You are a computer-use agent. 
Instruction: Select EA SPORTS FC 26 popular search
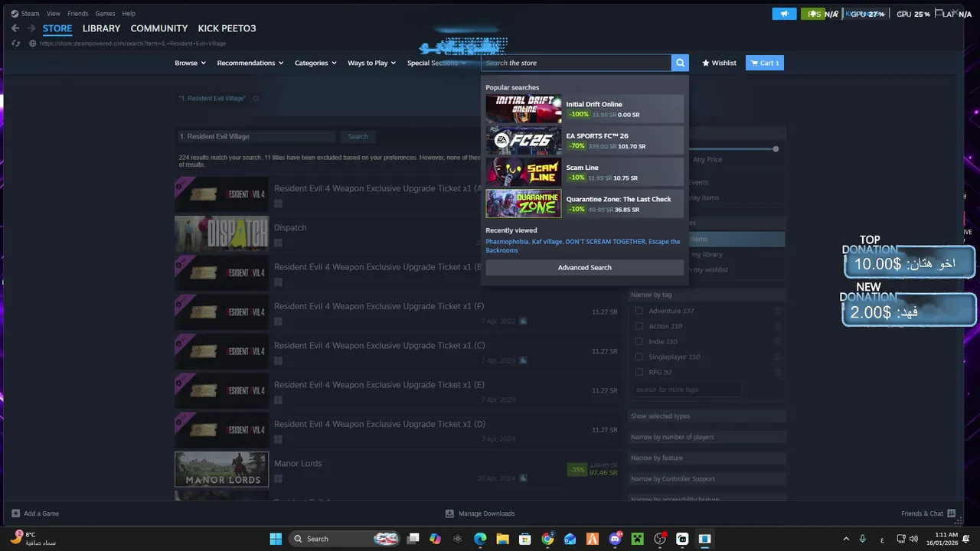(x=584, y=141)
